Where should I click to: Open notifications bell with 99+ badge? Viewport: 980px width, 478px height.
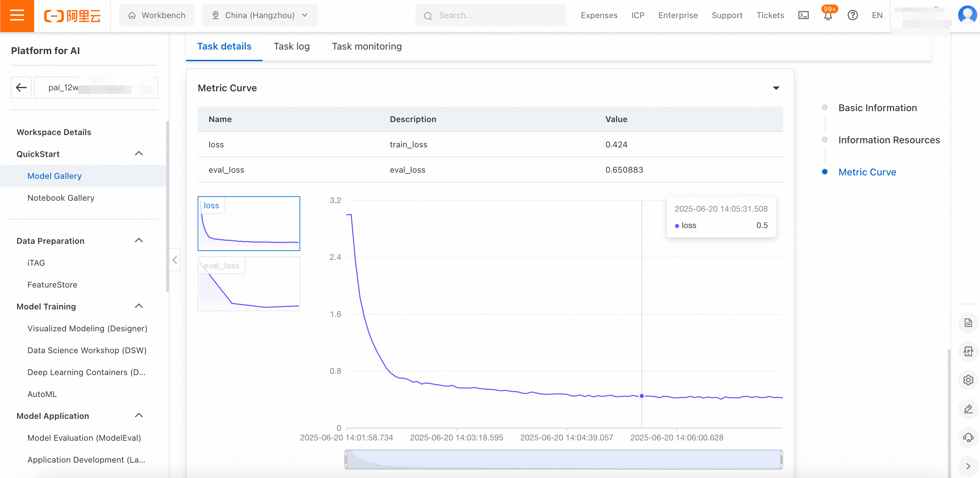point(828,16)
